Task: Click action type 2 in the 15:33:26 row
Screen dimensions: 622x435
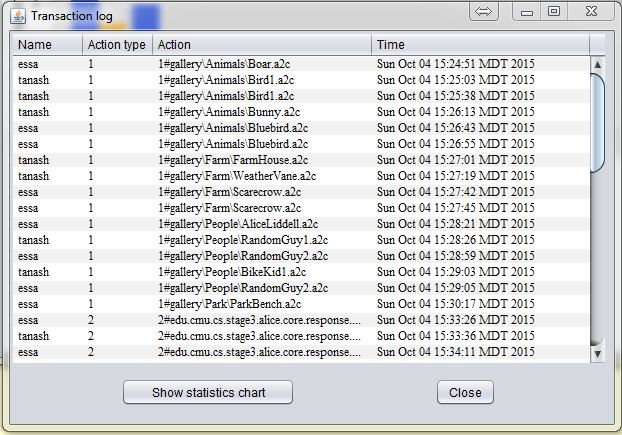Action: click(91, 320)
